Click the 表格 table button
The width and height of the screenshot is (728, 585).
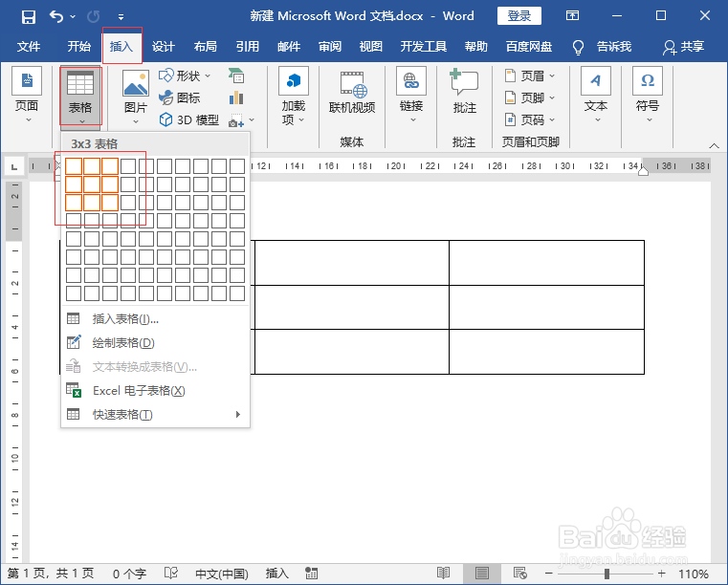click(80, 96)
